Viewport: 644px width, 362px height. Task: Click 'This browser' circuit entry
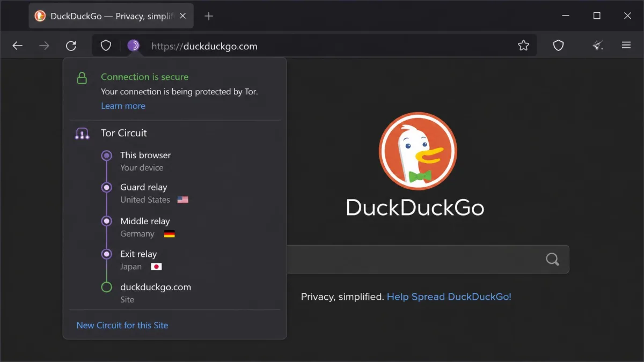coord(145,155)
